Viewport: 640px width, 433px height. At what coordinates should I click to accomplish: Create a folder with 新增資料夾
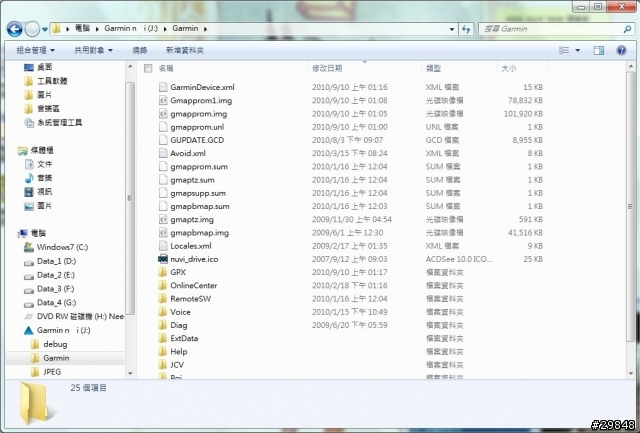(x=184, y=50)
